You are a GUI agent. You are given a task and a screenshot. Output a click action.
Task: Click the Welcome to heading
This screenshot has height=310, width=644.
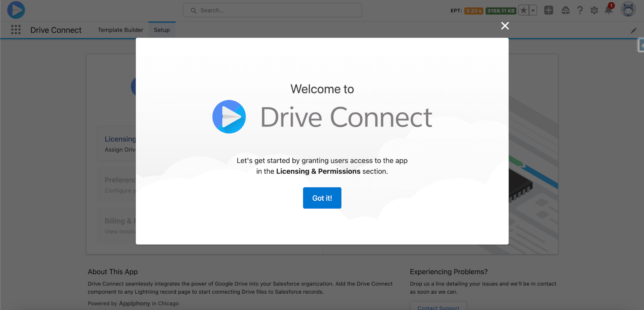(322, 89)
